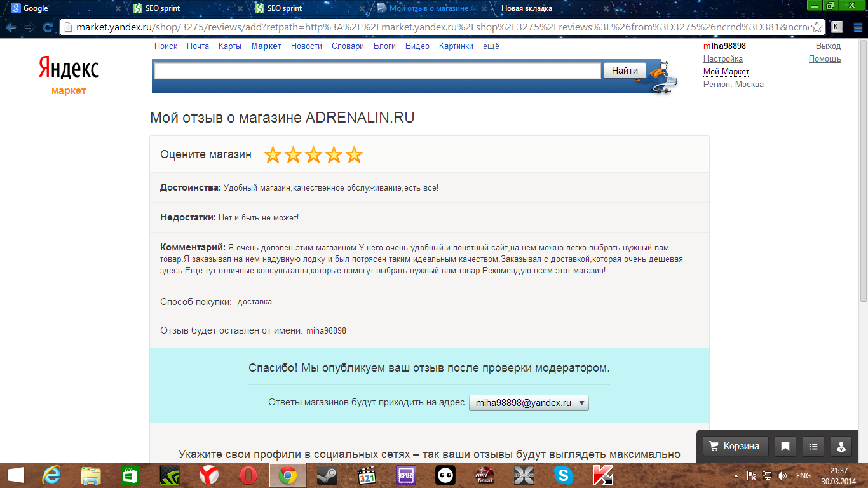
Task: Expand the miha98898@yandex.ru address dropdown
Action: tap(529, 403)
